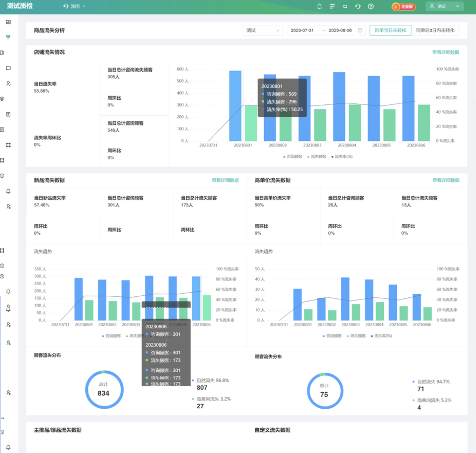Click the headset icon beside 淘宝
The height and width of the screenshot is (453, 476).
[x=66, y=6]
